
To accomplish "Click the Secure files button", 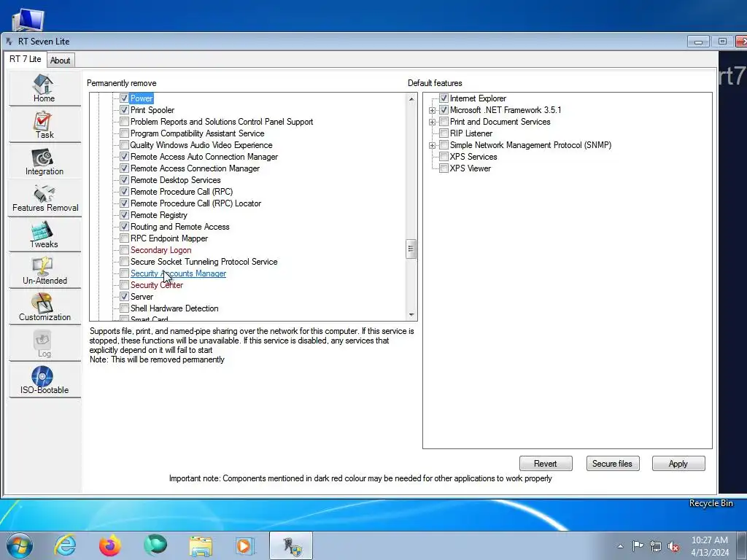I will point(612,463).
